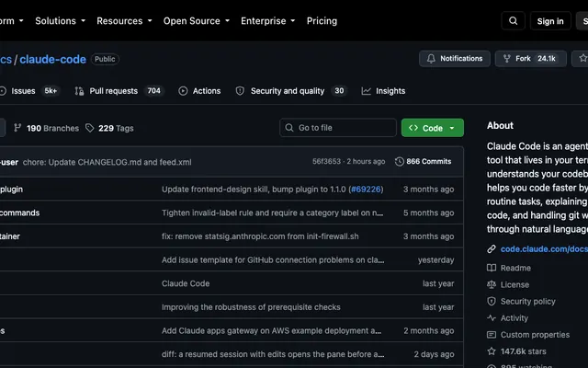Click the branches icon beside 190 Branches
This screenshot has height=368, width=588.
click(x=17, y=128)
